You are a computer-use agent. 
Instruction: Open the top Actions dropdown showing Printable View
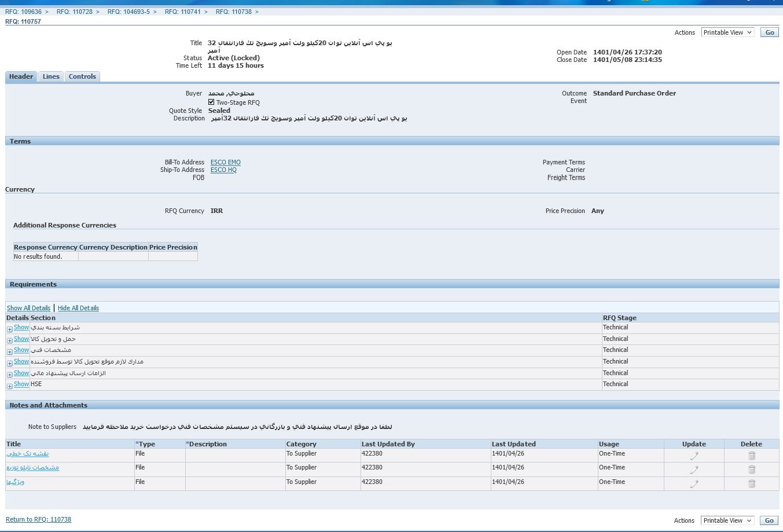point(727,32)
